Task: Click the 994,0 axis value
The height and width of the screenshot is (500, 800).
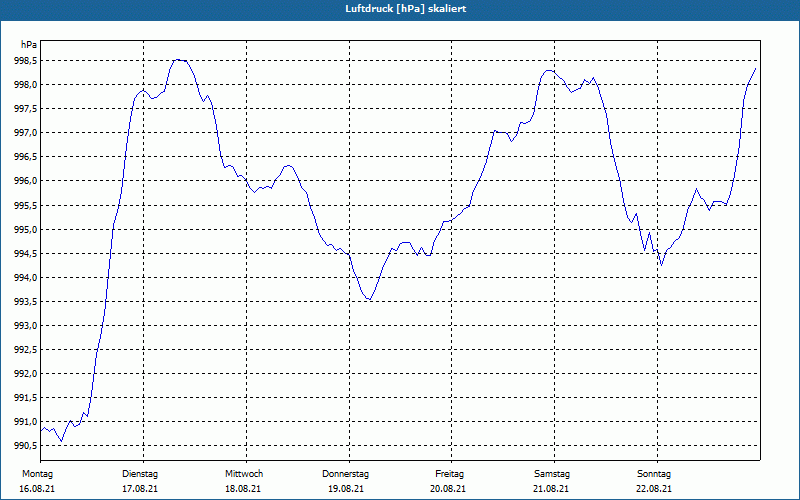Action: click(x=24, y=277)
